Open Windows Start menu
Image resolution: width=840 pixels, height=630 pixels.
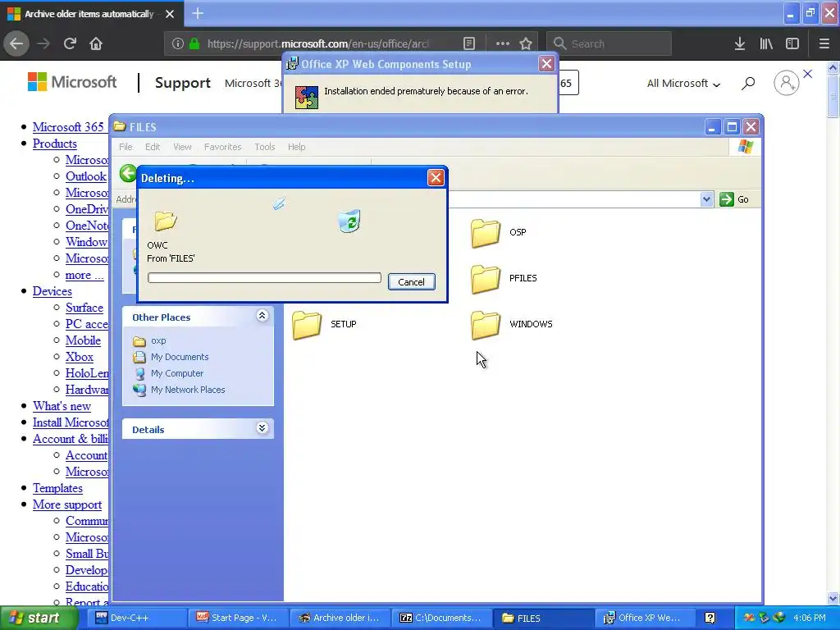(x=39, y=619)
